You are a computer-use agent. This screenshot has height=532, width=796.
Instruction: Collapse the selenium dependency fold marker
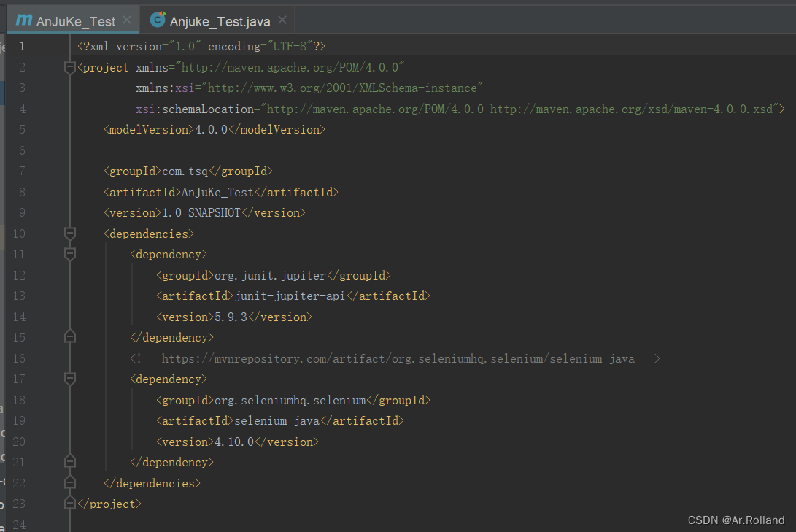click(70, 379)
